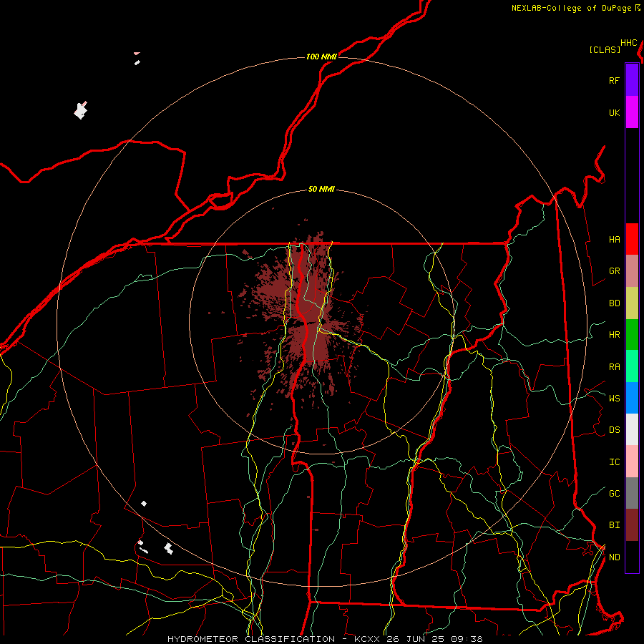Viewport: 644px width, 644px height.
Task: Click the GR pink-brown legend swatch
Action: click(x=632, y=271)
